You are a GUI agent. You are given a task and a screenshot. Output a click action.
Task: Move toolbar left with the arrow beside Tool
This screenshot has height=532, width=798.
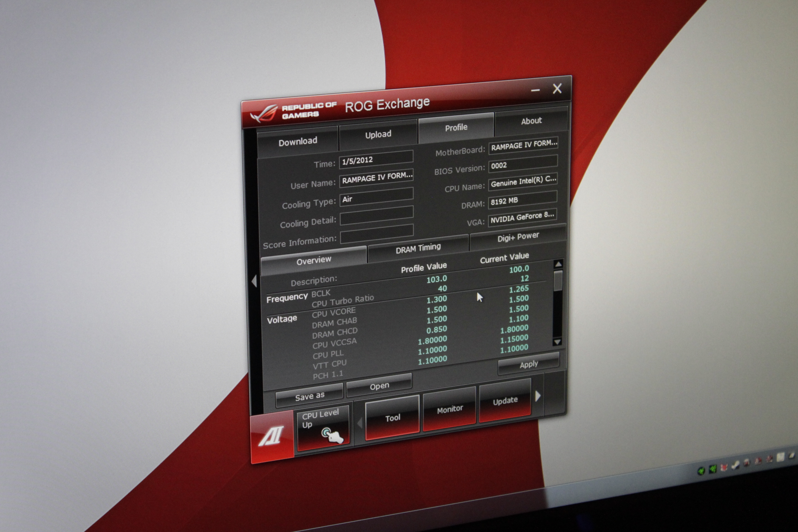tap(360, 423)
